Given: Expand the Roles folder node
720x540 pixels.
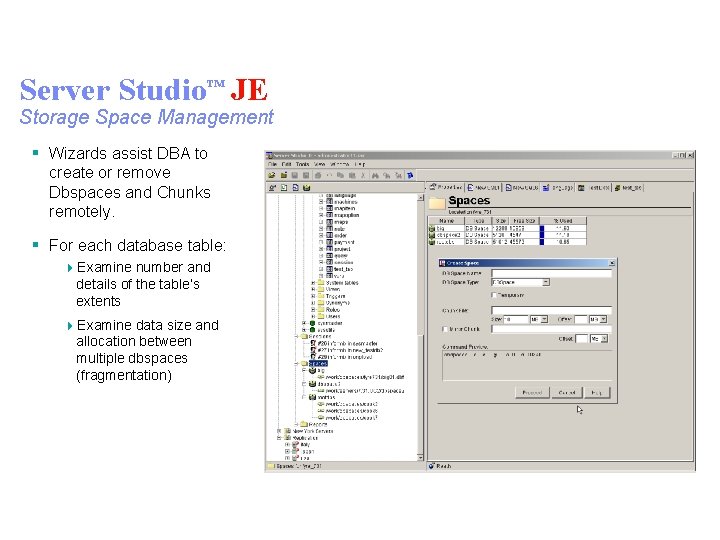Looking at the screenshot, I should coord(313,309).
